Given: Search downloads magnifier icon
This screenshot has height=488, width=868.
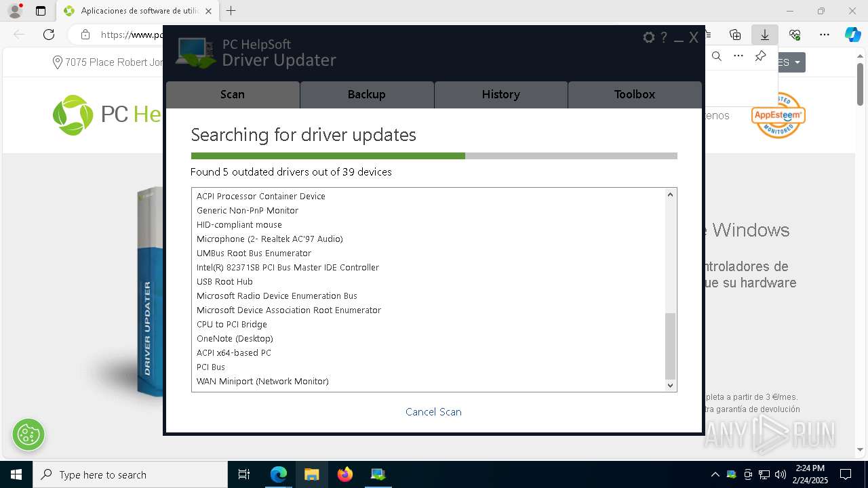Looking at the screenshot, I should coord(717,56).
